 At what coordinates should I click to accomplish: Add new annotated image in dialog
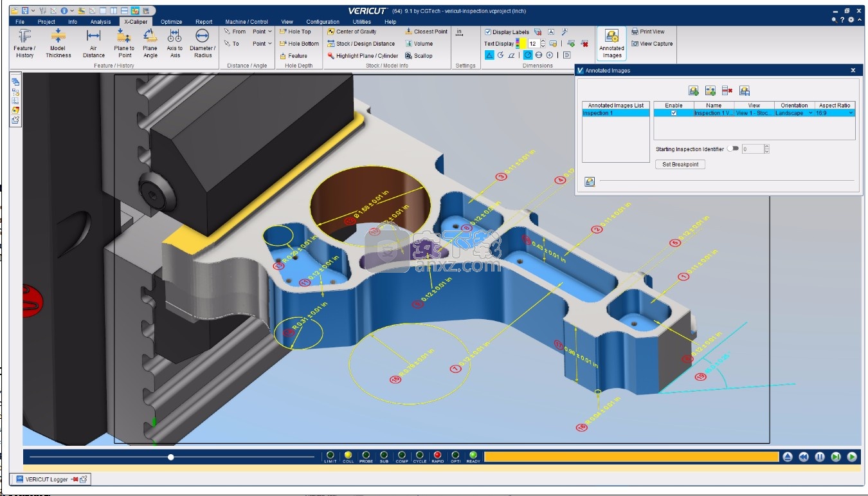click(694, 91)
